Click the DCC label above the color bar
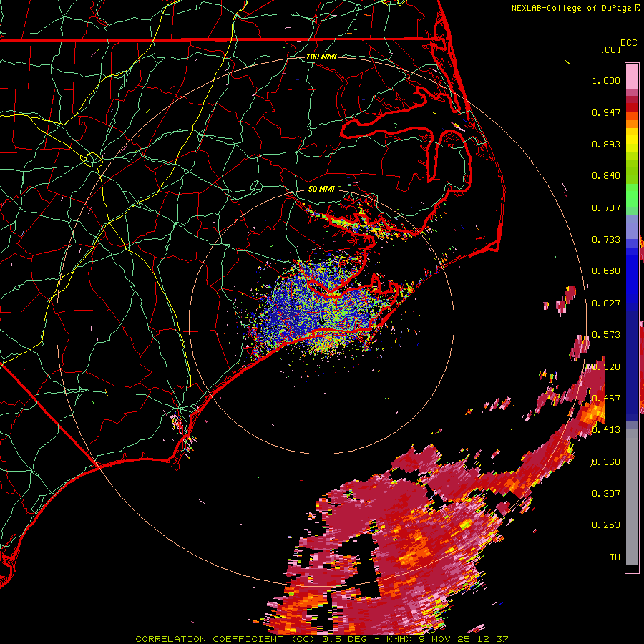 pos(628,43)
